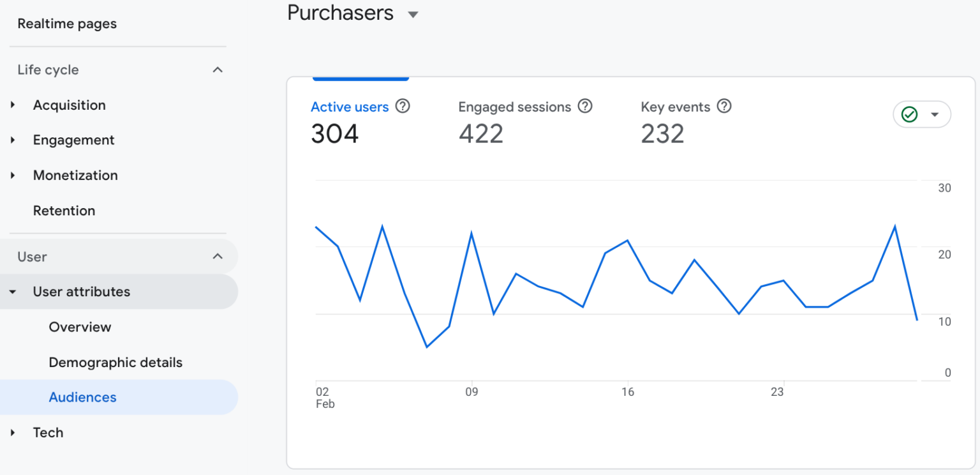Collapse the User section chevron
980x475 pixels.
tap(218, 256)
